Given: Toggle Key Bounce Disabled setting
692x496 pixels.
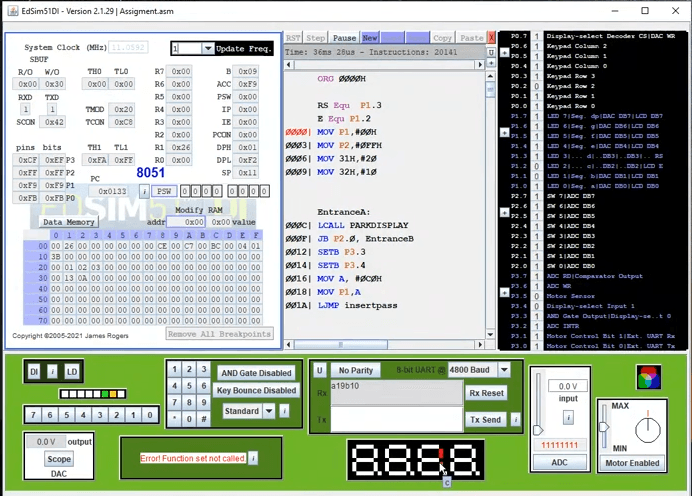Looking at the screenshot, I should pyautogui.click(x=257, y=391).
